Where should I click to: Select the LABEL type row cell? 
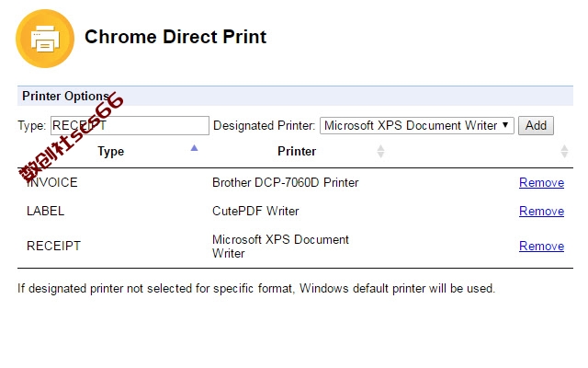point(45,211)
